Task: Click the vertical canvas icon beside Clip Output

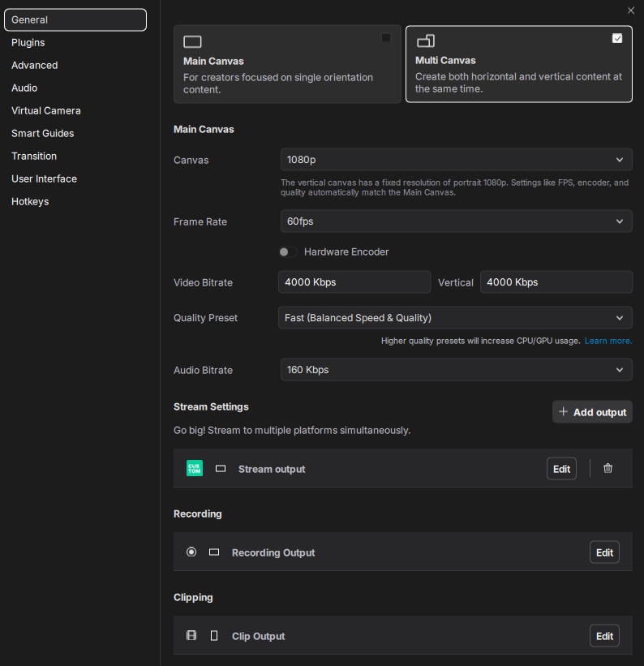Action: coord(214,635)
